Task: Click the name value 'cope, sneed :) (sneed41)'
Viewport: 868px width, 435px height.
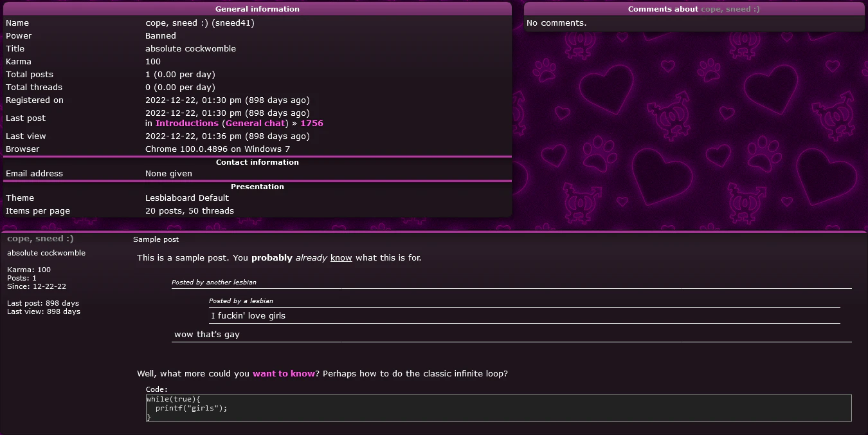Action: [x=200, y=23]
